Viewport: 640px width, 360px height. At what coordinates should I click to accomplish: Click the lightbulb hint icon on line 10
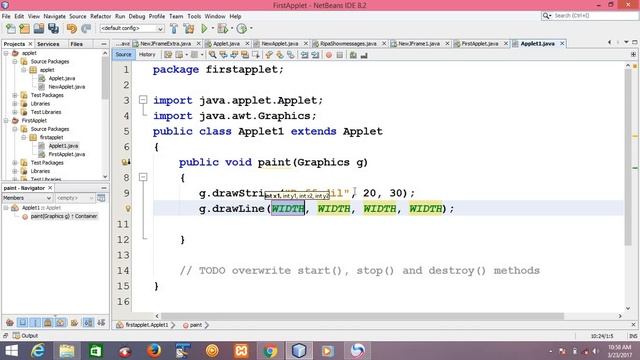click(x=128, y=209)
